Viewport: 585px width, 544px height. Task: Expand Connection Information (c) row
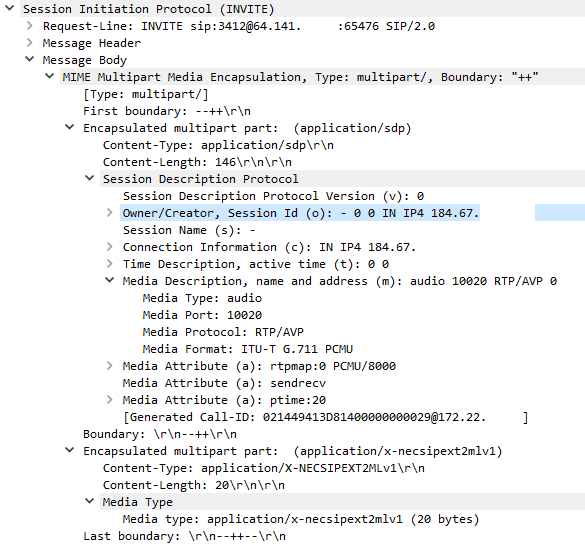[109, 247]
